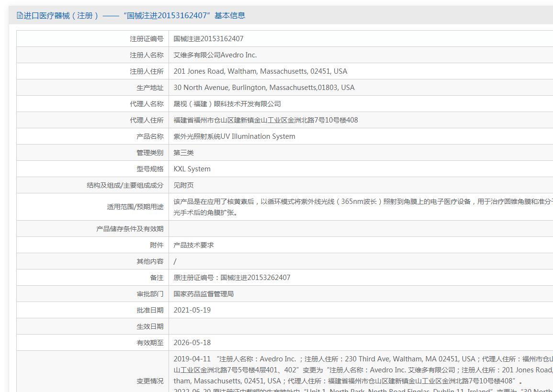Click the 型号规格 label cell
Screen dimensions: 553x392
click(x=93, y=169)
